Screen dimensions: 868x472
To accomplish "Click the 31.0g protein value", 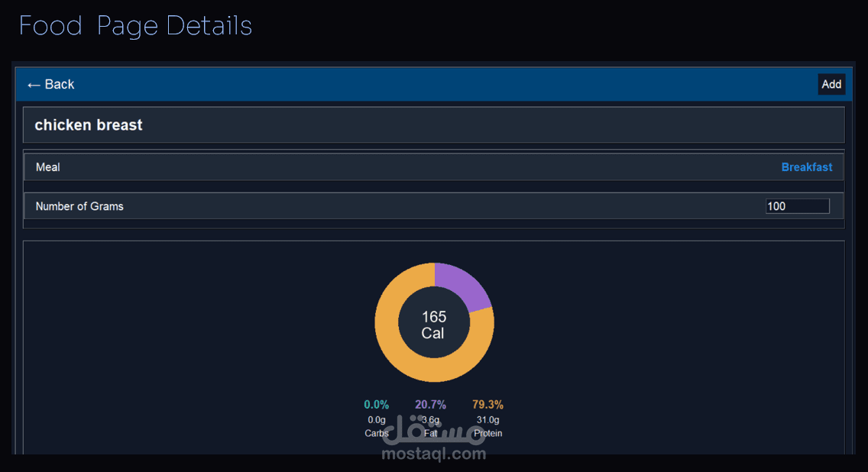I will click(x=487, y=420).
